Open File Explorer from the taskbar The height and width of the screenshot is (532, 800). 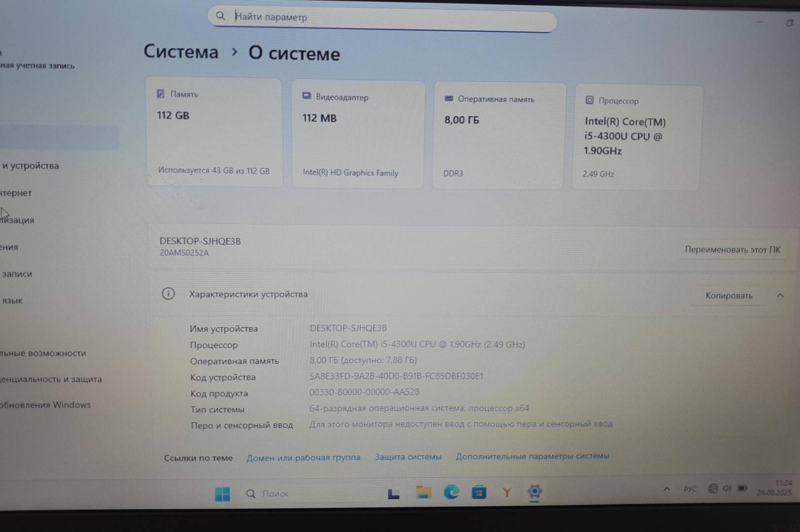[423, 493]
